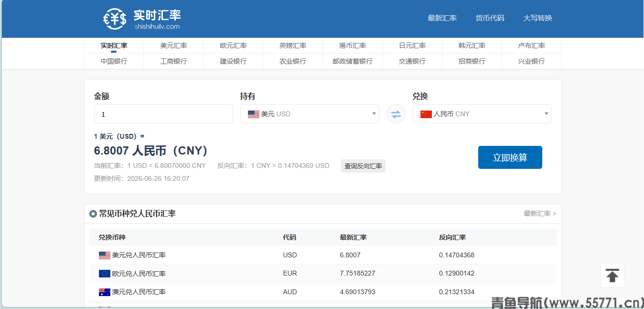The image size is (644, 309).
Task: Open the 持有 美元 USD dropdown
Action: tap(310, 114)
